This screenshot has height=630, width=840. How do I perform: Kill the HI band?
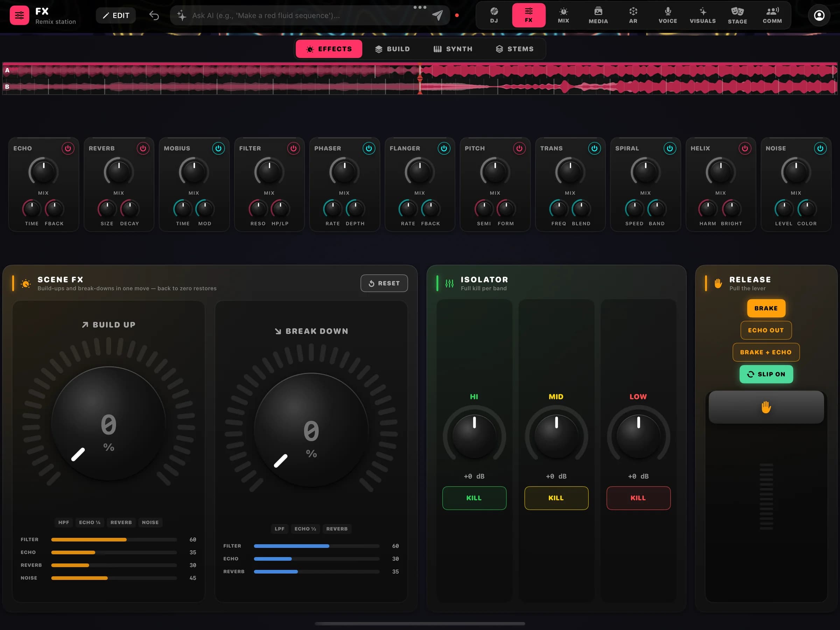(x=474, y=498)
